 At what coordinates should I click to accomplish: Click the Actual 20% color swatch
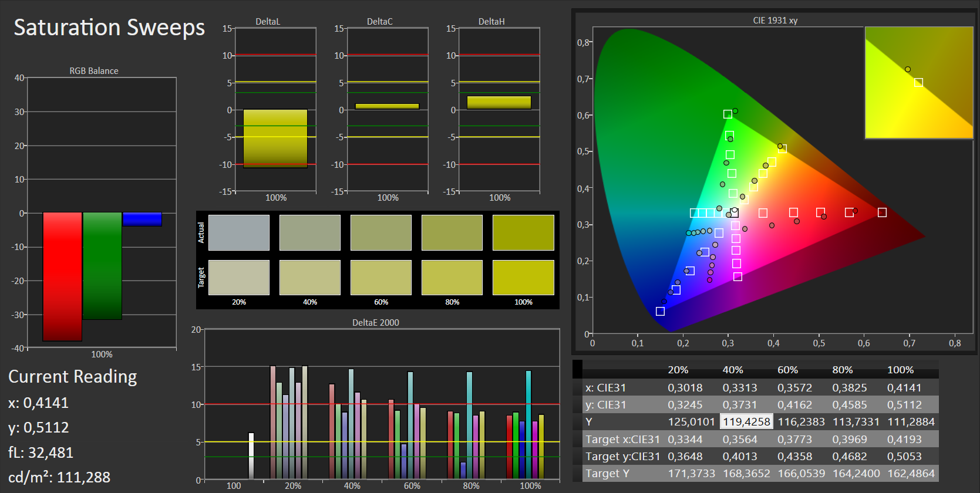point(239,232)
